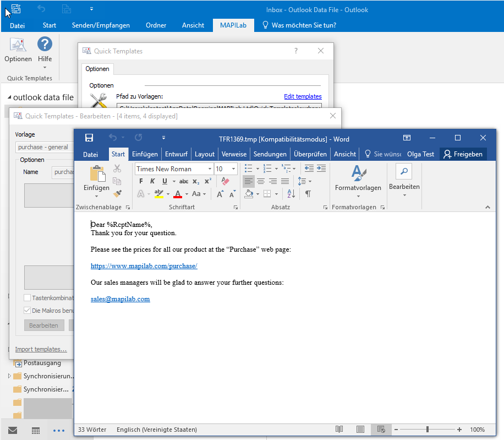Click the Undo arrow in Word
504x440 pixels.
(x=112, y=138)
